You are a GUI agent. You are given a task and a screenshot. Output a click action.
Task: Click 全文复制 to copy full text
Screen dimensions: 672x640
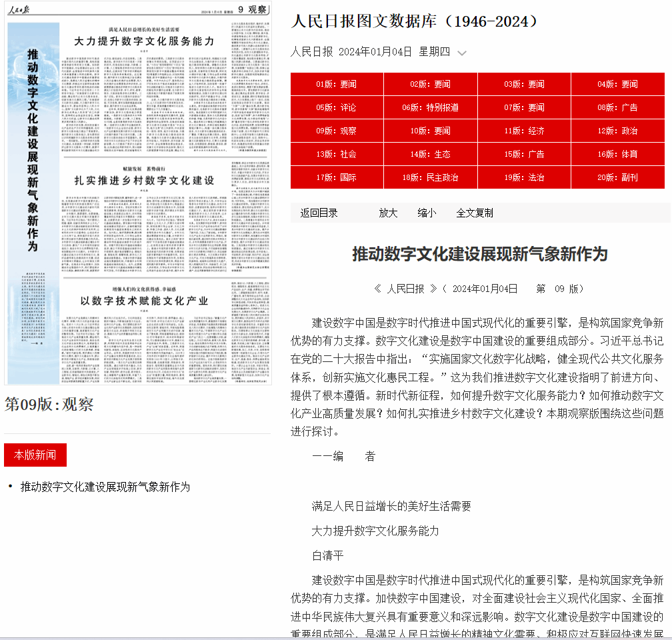coord(475,213)
